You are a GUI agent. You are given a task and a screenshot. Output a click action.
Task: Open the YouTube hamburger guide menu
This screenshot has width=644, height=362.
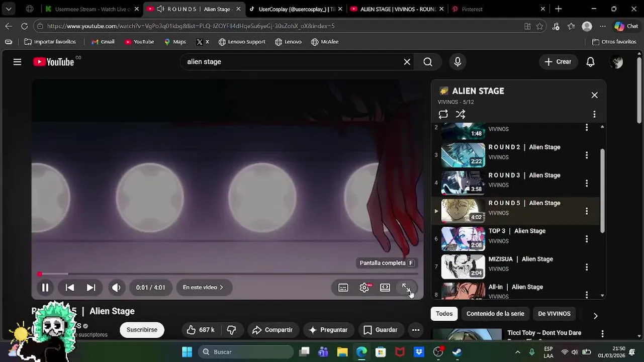coord(17,62)
